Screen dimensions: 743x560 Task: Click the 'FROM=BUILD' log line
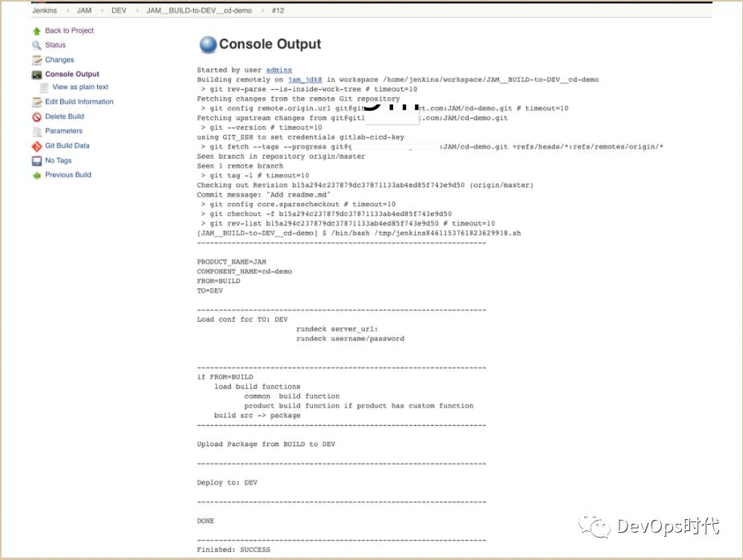(218, 281)
